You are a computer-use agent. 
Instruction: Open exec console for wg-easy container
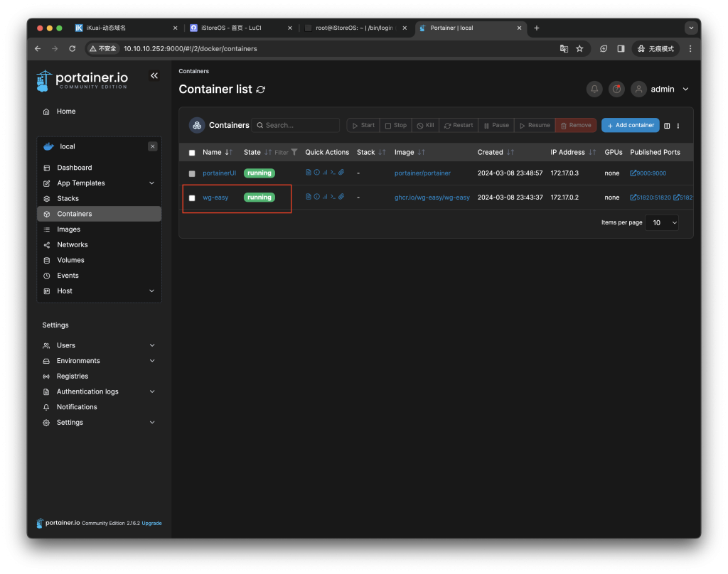click(333, 197)
